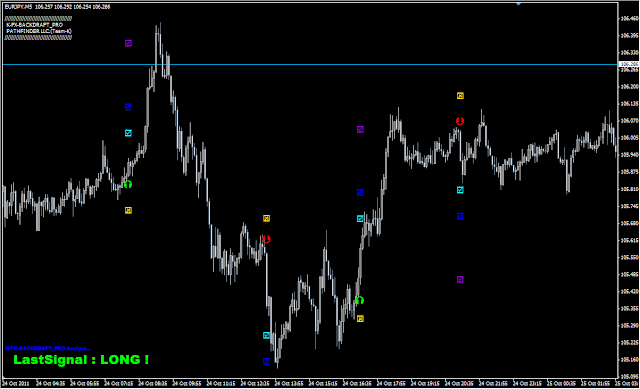Click the 105.875 price axis label
This screenshot has height=389, width=640.
point(629,172)
